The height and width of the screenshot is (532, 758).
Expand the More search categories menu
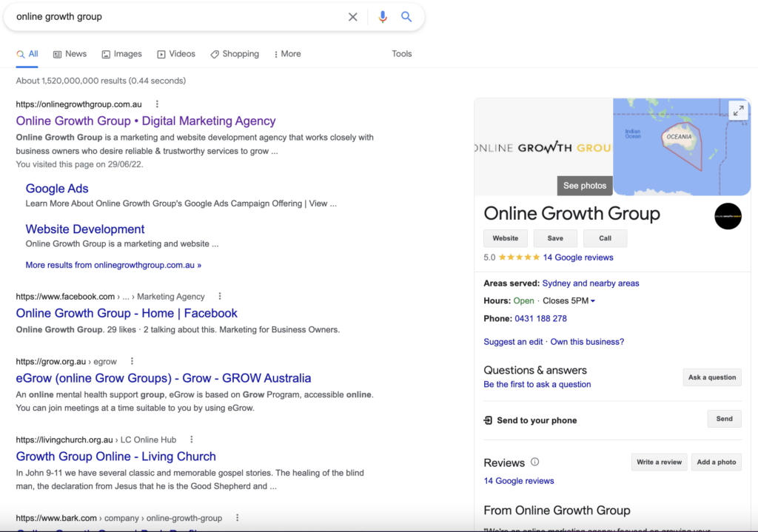pyautogui.click(x=288, y=54)
